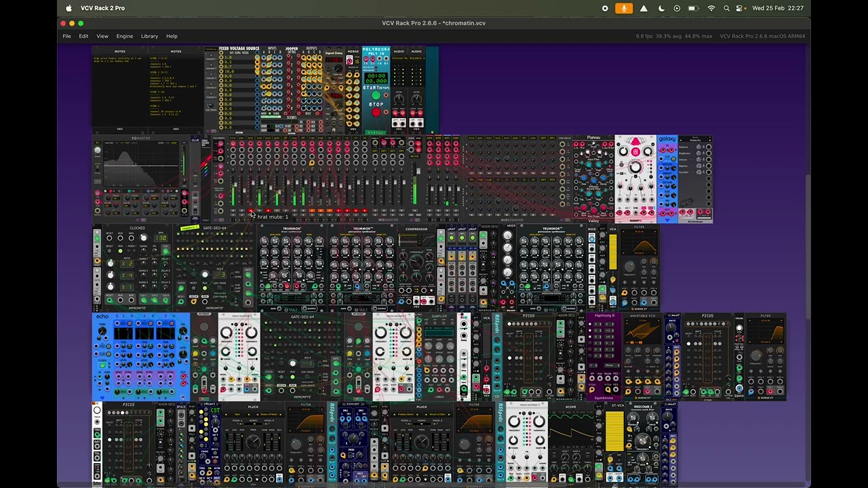Click the yellow VCA level slider beside NOIS
868x488 pixels.
coord(613,252)
